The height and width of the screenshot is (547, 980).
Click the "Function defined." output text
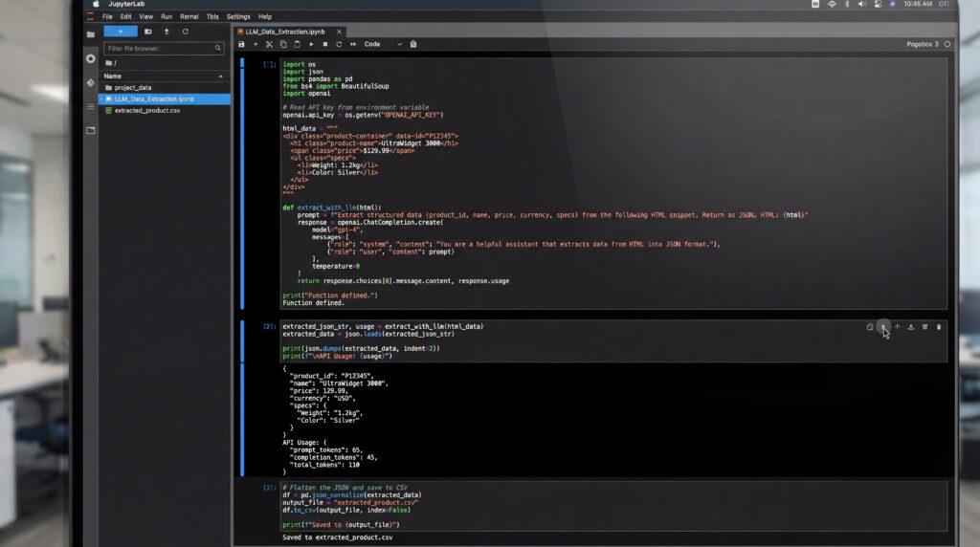(x=313, y=303)
